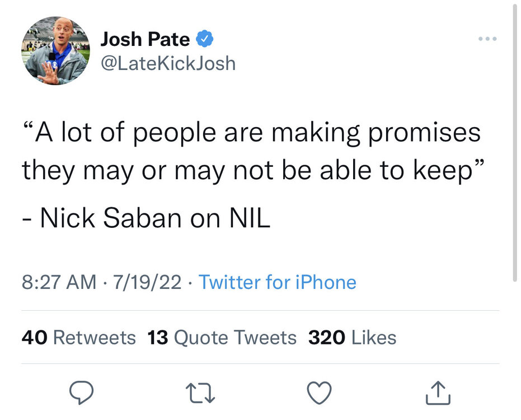Click the reply speech bubble icon
This screenshot has width=521, height=420.
(x=81, y=394)
